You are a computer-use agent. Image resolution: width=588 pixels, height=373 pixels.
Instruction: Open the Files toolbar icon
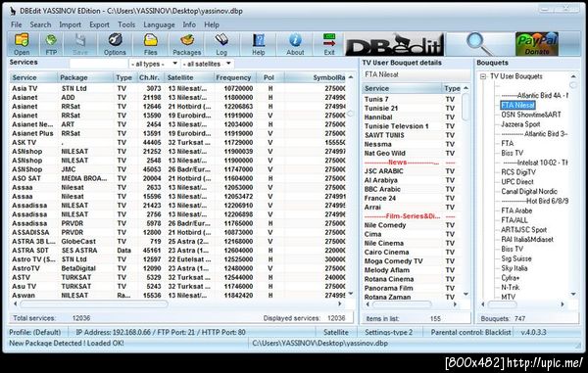click(150, 44)
